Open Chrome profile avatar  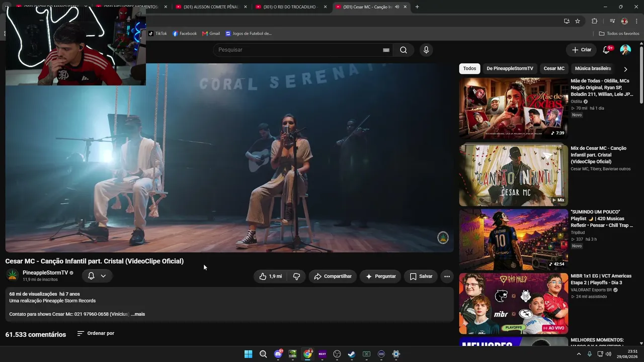point(624,21)
